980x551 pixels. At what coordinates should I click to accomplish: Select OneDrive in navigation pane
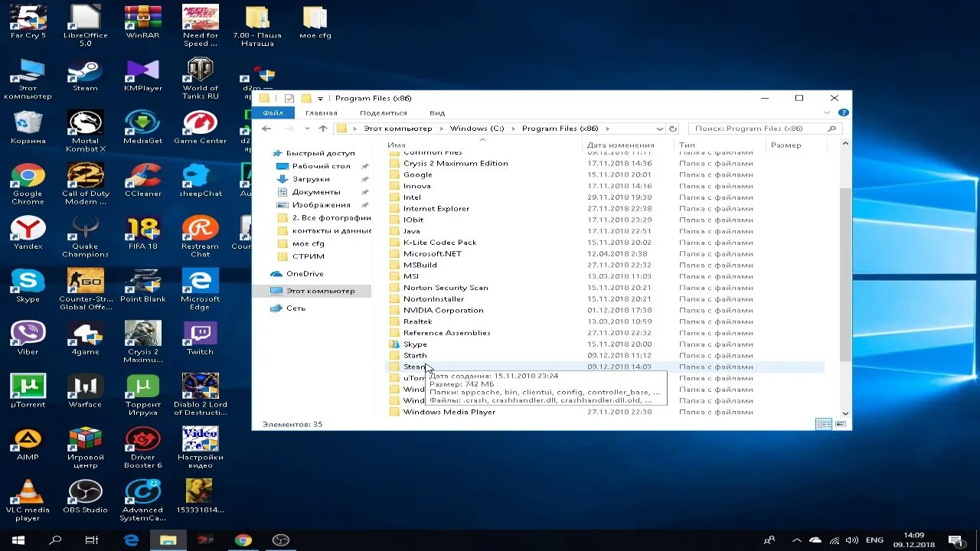305,274
